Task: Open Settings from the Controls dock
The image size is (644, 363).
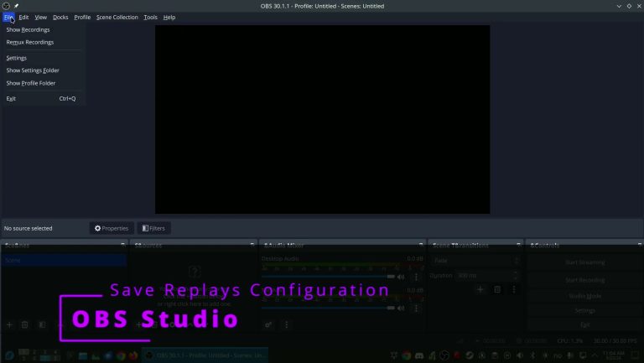Action: pyautogui.click(x=584, y=311)
